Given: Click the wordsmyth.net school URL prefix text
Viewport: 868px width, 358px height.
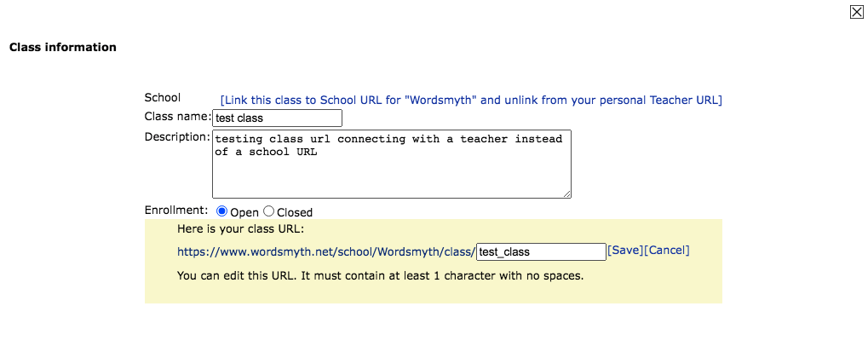Looking at the screenshot, I should [326, 252].
